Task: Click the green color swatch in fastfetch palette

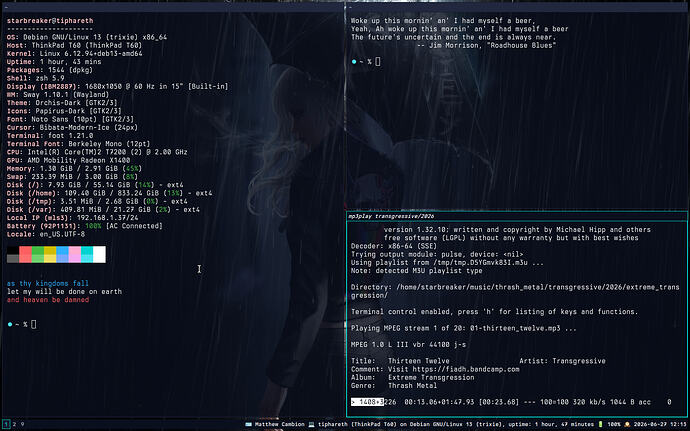Action: click(x=37, y=254)
